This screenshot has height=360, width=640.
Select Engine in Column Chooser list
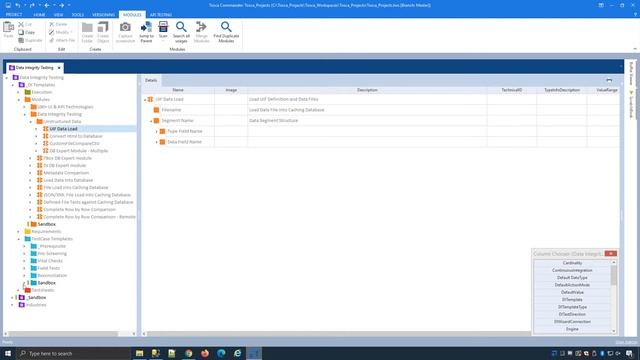[x=572, y=329]
